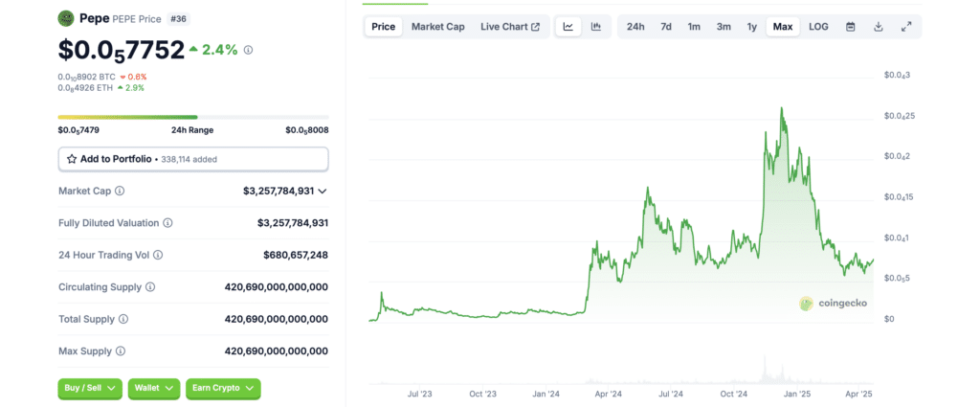Show Fully Diluted Valuation info icon
980x407 pixels.
pyautogui.click(x=167, y=222)
